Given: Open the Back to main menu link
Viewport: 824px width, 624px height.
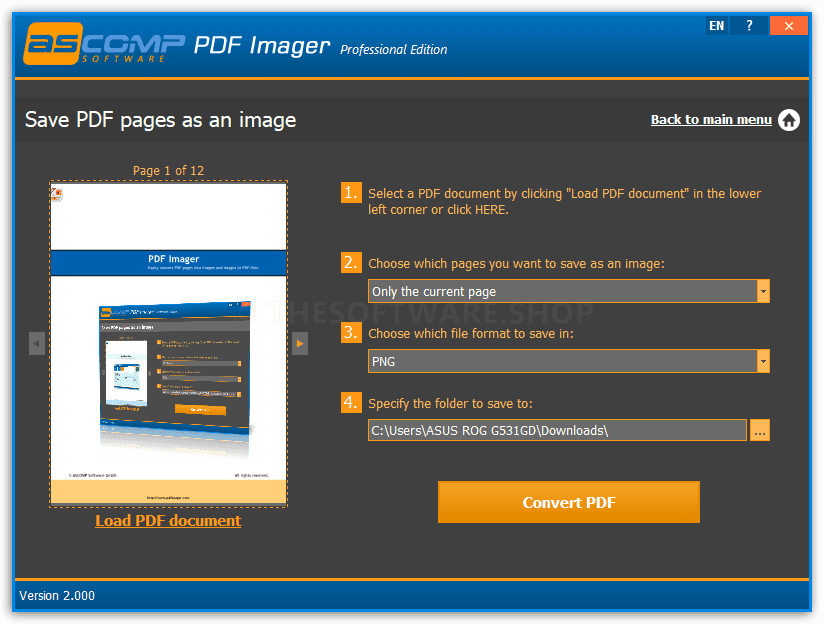Looking at the screenshot, I should pos(711,120).
